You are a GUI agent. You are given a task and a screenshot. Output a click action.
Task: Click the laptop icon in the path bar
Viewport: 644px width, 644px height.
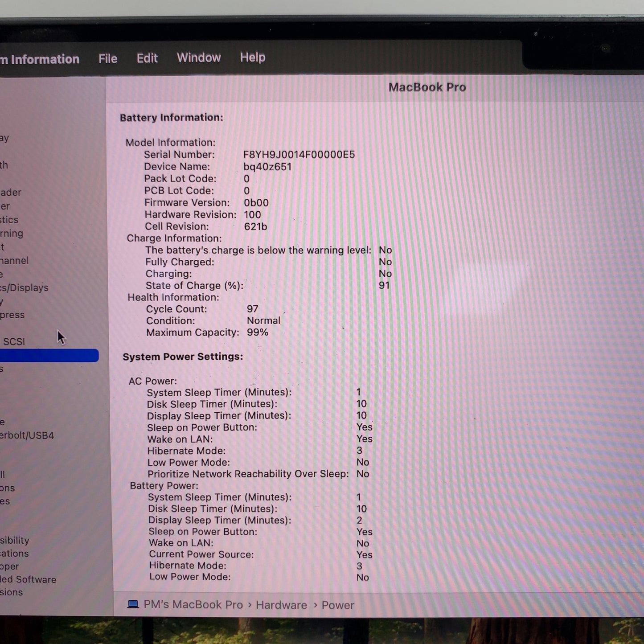click(x=133, y=604)
